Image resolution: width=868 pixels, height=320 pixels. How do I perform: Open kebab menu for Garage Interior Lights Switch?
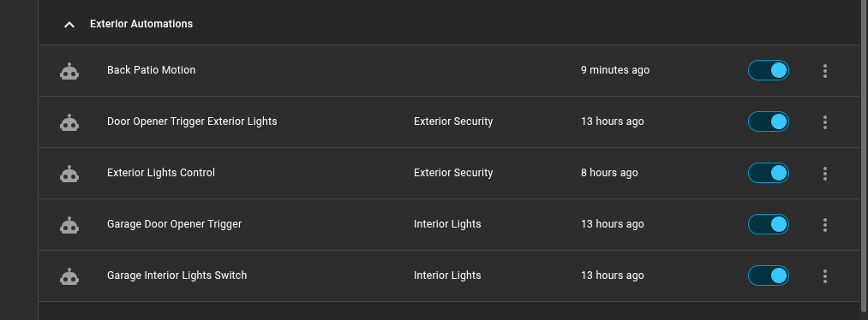[x=825, y=276]
